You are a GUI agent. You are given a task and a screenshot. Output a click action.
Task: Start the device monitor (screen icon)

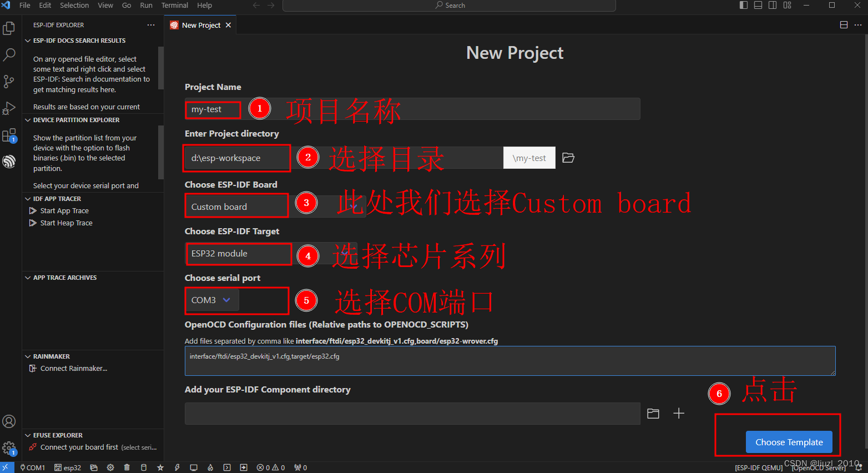click(194, 467)
